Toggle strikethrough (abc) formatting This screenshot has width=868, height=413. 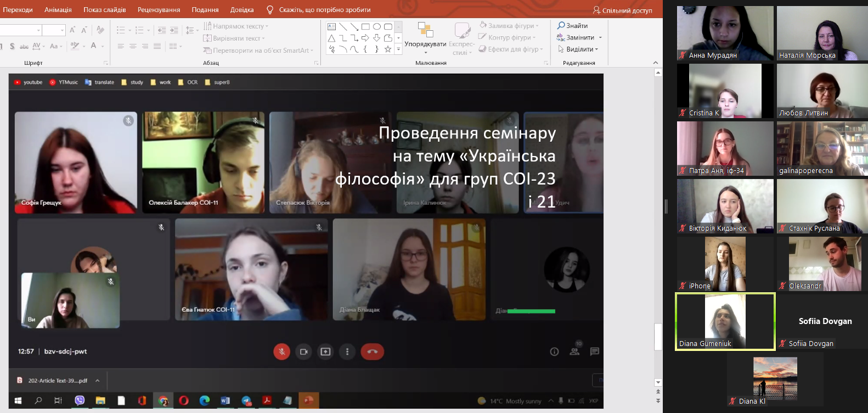[x=24, y=46]
